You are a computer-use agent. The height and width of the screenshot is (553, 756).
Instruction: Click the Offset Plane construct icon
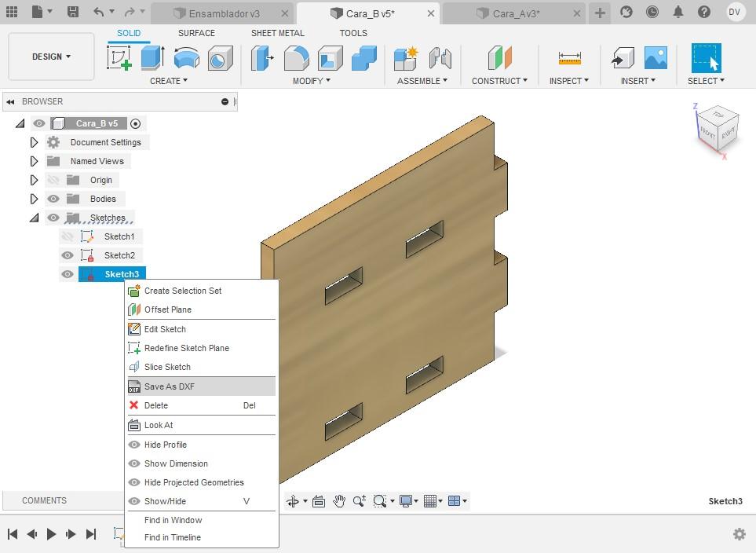[499, 58]
